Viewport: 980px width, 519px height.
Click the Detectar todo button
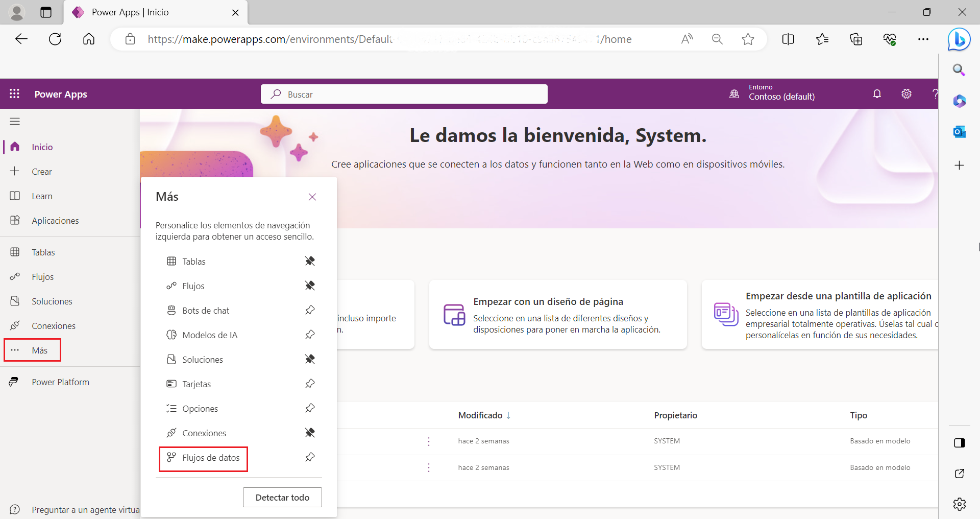point(282,497)
